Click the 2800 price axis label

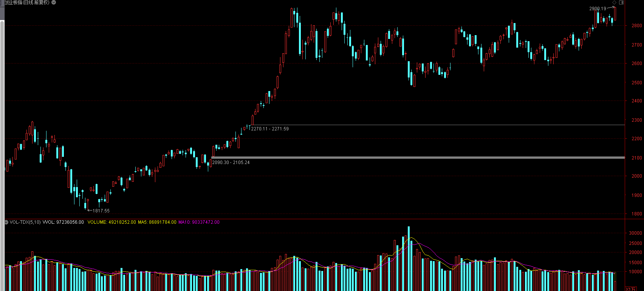636,26
